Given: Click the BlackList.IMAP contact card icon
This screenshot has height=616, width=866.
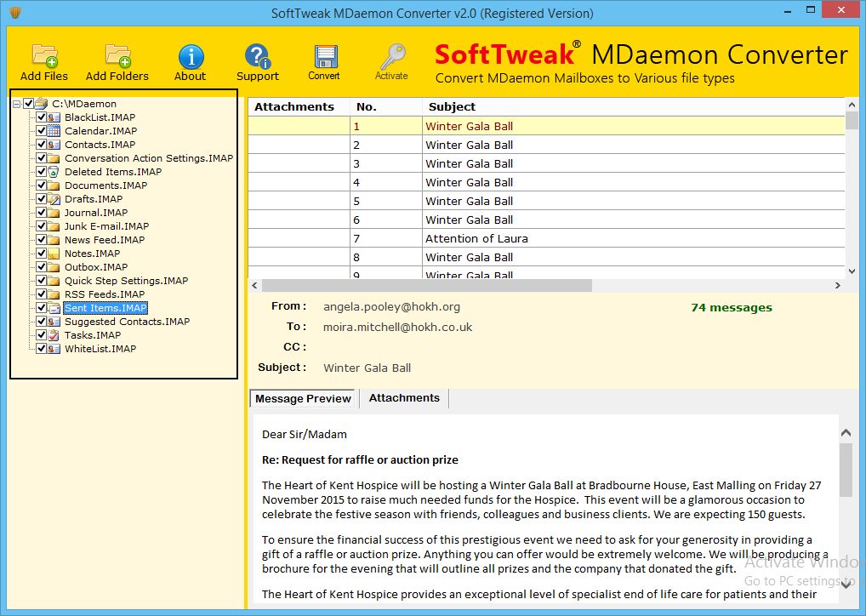Looking at the screenshot, I should tap(54, 117).
